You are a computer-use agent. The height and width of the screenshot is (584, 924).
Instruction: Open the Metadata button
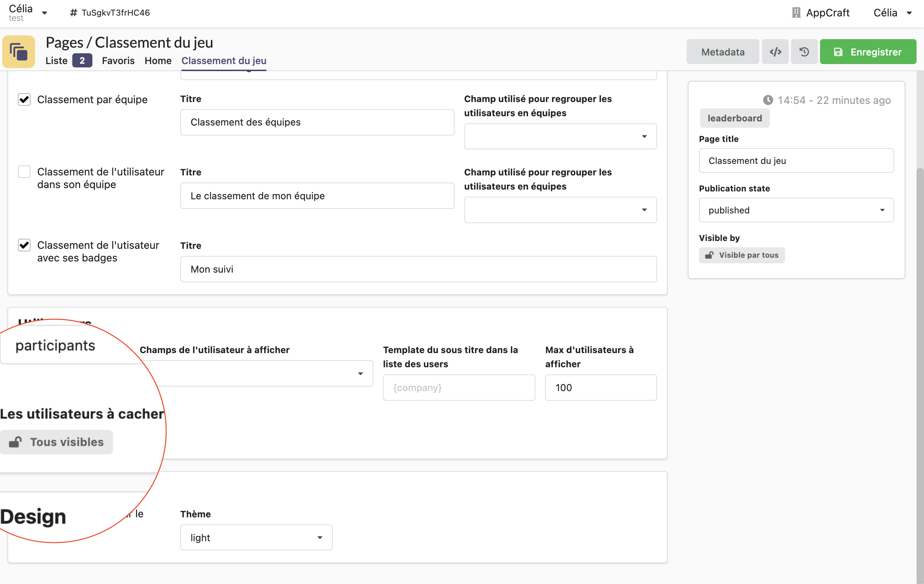722,52
